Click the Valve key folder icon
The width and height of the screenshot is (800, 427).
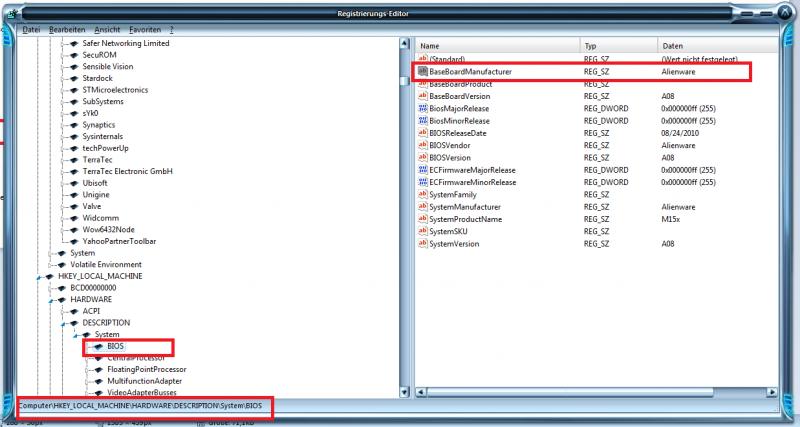[x=74, y=207]
